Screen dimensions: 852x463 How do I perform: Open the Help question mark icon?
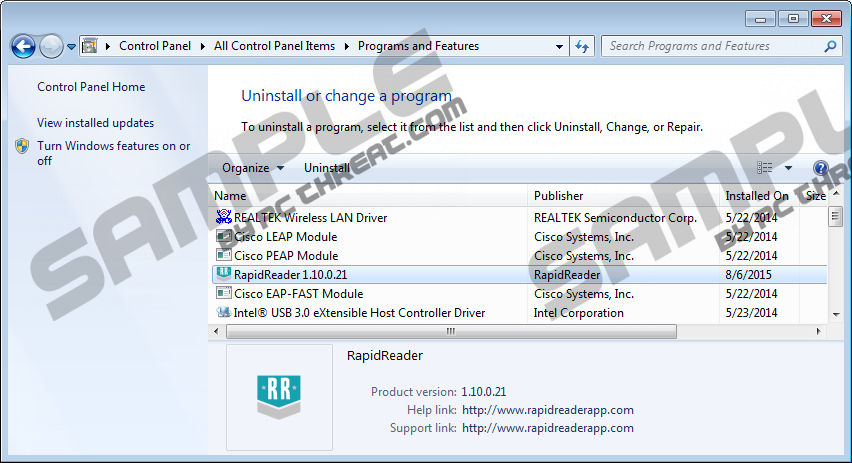pos(821,168)
